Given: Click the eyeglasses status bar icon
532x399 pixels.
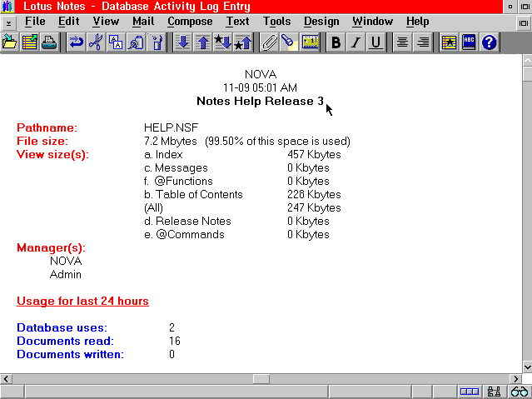Looking at the screenshot, I should pyautogui.click(x=520, y=392).
